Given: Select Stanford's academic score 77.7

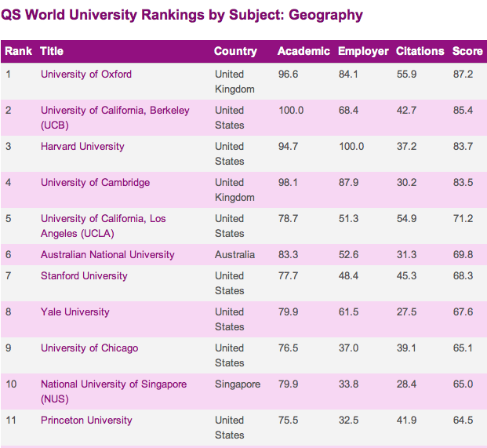Looking at the screenshot, I should pyautogui.click(x=288, y=276).
